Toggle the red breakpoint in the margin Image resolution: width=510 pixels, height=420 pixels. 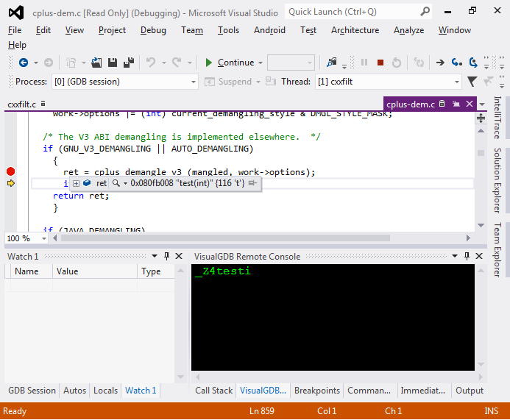10,171
